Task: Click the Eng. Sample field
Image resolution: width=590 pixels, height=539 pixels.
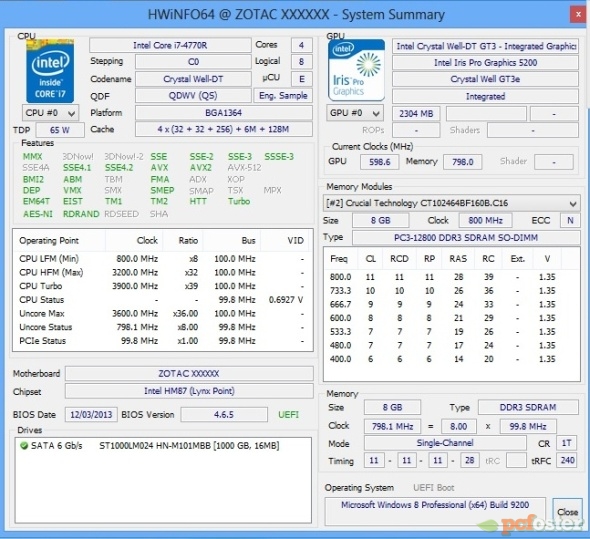Action: 283,96
